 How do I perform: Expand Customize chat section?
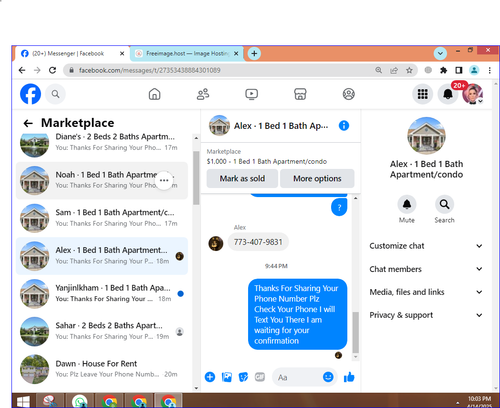(426, 246)
